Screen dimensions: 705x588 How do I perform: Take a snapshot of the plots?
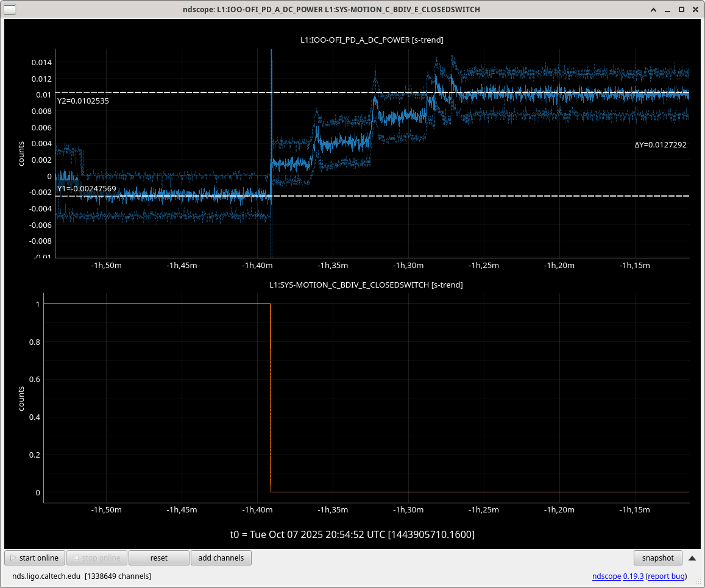(657, 558)
